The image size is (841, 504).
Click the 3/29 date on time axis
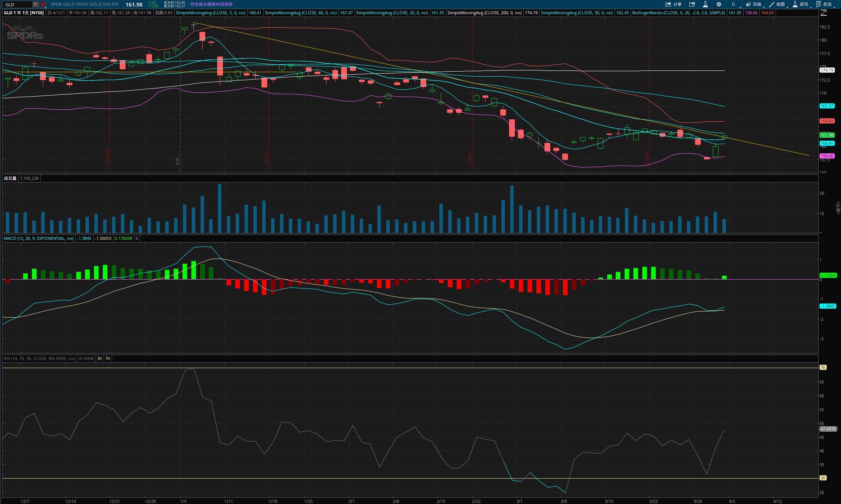(698, 501)
